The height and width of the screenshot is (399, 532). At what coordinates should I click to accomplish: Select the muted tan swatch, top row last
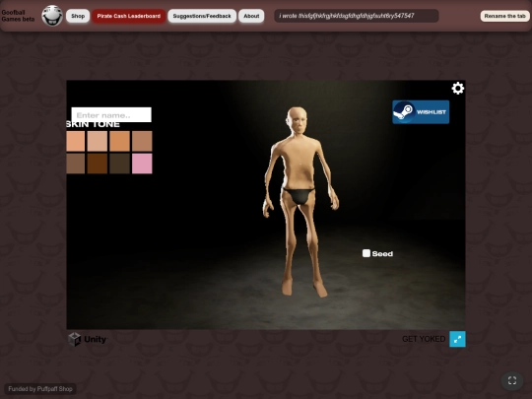tap(142, 141)
